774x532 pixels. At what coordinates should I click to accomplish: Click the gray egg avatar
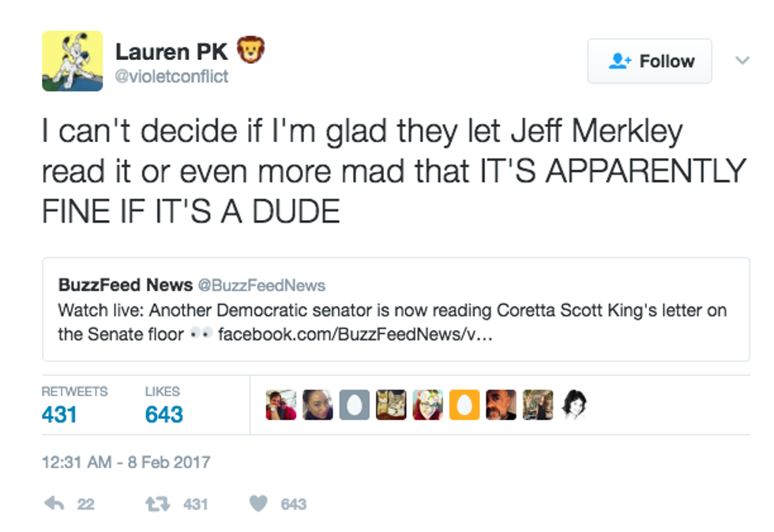354,405
